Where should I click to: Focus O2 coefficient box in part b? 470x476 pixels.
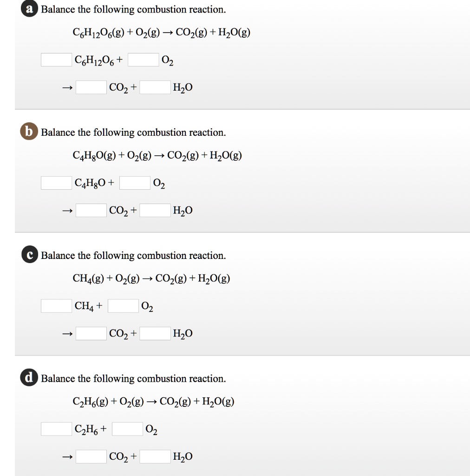point(135,183)
